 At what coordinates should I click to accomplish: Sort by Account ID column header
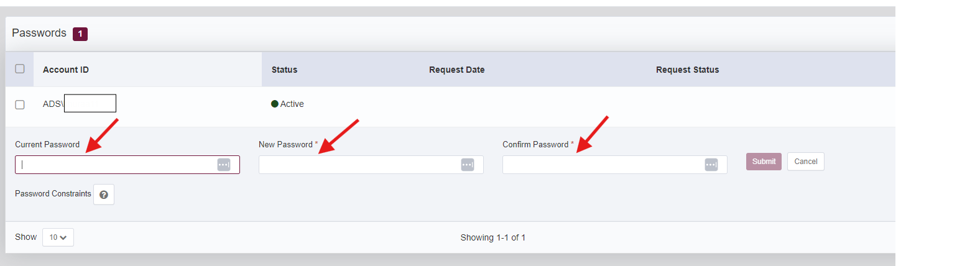(66, 70)
